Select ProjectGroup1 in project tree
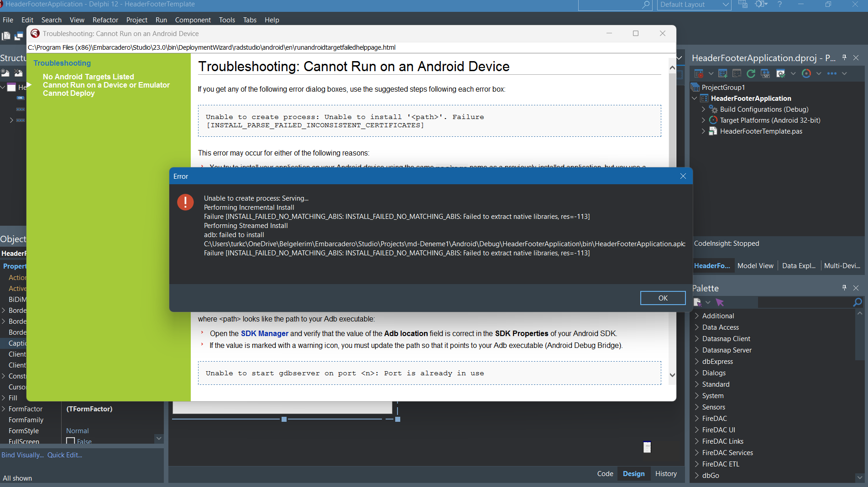This screenshot has height=487, width=868. coord(723,87)
